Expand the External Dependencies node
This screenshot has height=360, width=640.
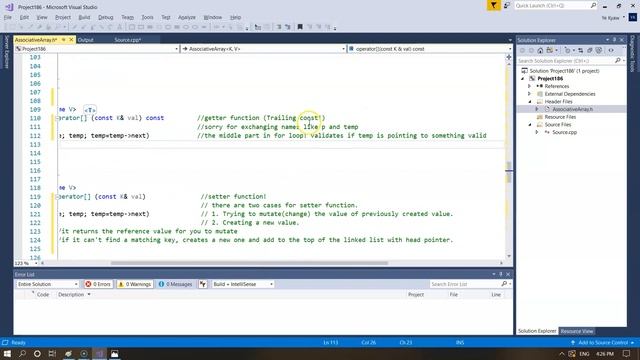[529, 94]
